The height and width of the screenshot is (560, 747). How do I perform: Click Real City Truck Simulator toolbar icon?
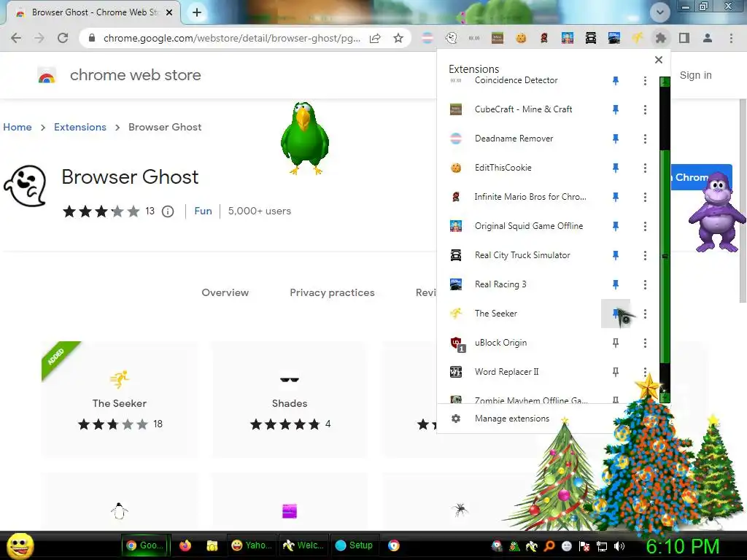tap(591, 38)
